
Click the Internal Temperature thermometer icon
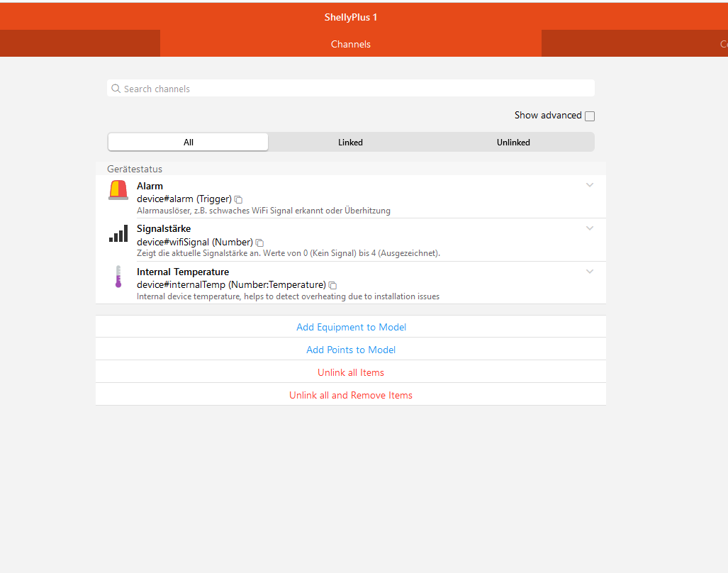tap(118, 277)
